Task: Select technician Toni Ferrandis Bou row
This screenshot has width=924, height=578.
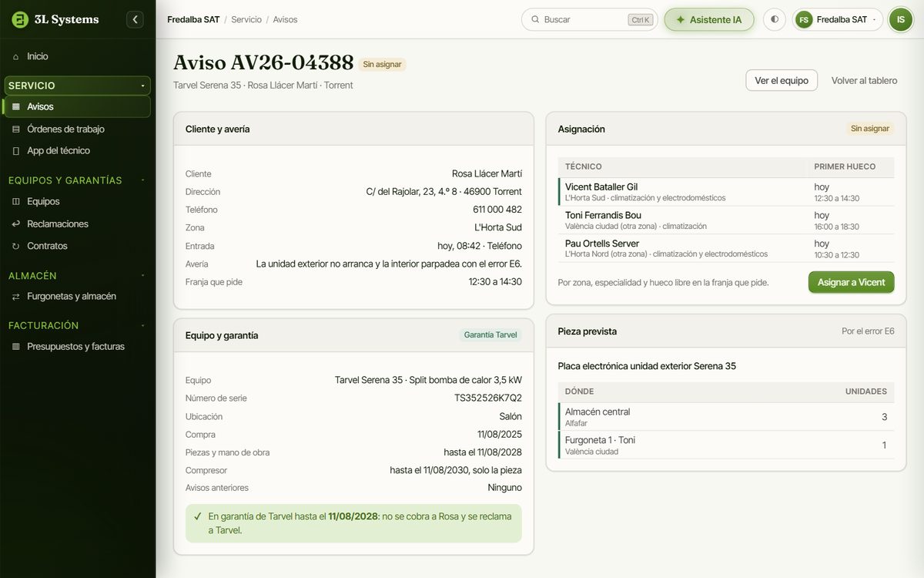Action: [x=726, y=220]
